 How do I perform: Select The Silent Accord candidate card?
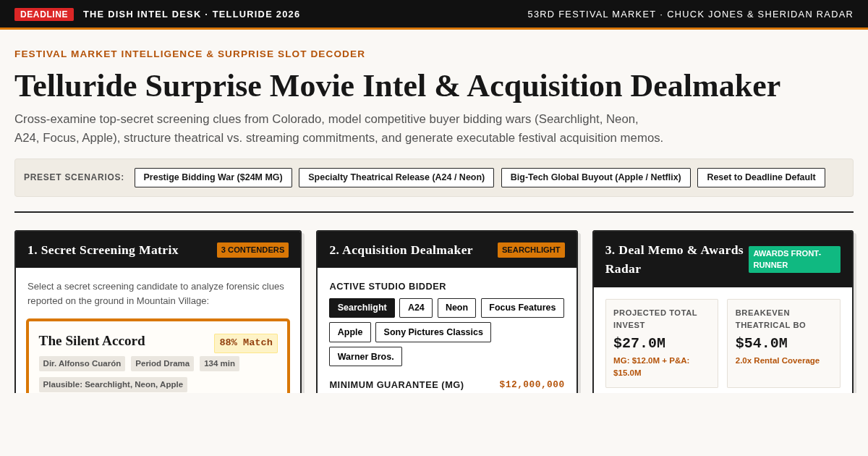point(158,356)
